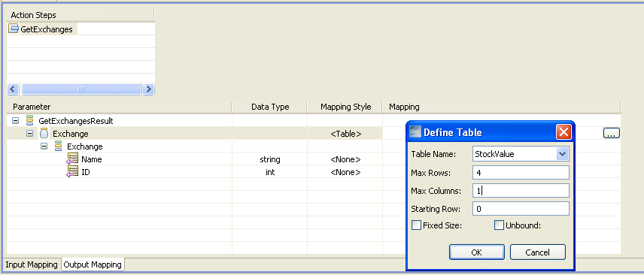This screenshot has height=275, width=644.
Task: Click the Name parameter icon
Action: click(72, 159)
